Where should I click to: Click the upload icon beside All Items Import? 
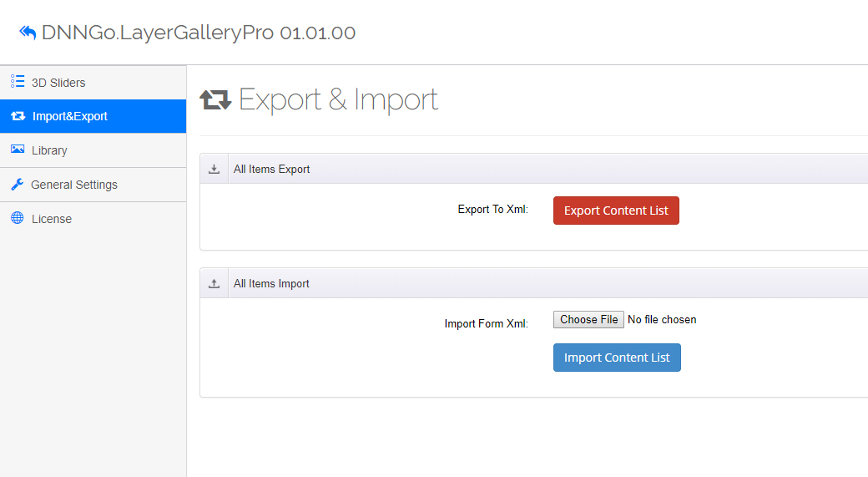tap(214, 284)
